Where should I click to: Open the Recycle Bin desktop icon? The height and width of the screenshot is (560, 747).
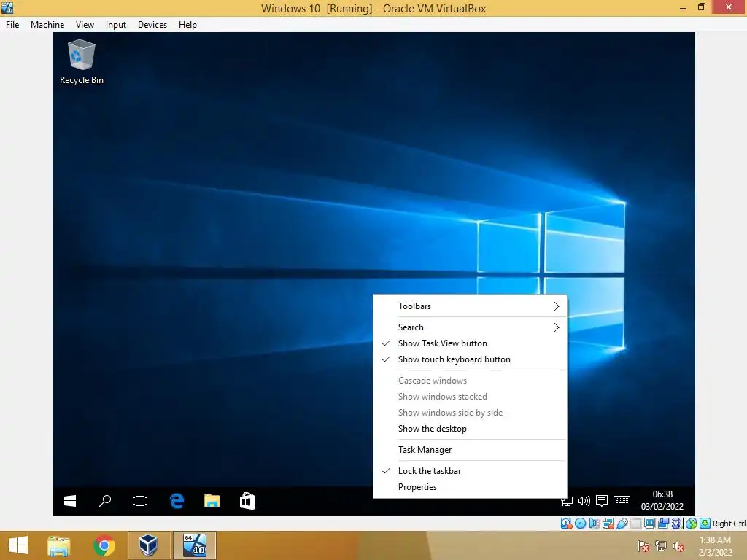pyautogui.click(x=82, y=62)
